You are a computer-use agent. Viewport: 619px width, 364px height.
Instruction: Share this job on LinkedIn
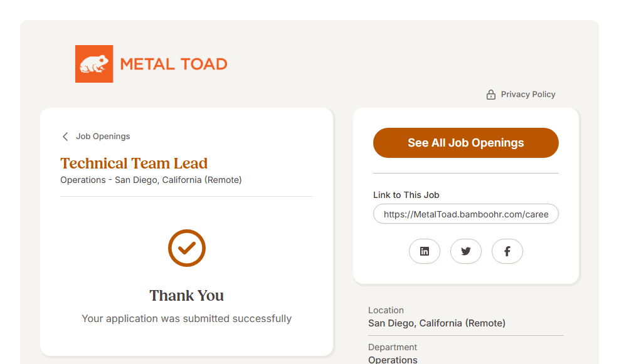coord(425,251)
